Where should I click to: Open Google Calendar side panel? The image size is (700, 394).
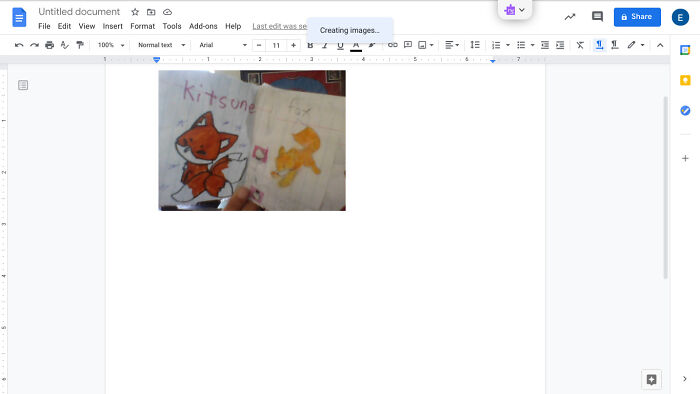coord(685,50)
